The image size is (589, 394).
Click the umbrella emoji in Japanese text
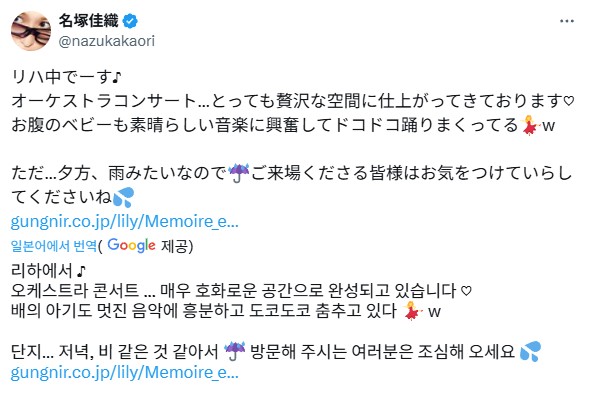pos(239,173)
